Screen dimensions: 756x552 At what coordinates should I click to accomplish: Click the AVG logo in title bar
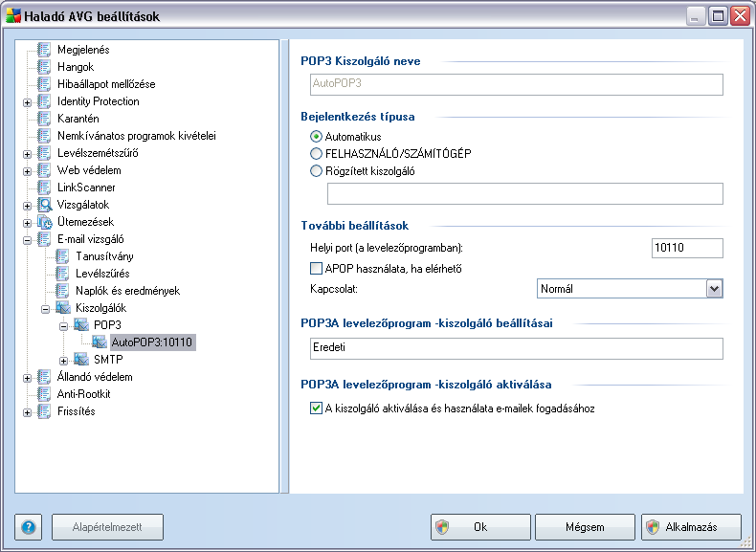[x=13, y=16]
